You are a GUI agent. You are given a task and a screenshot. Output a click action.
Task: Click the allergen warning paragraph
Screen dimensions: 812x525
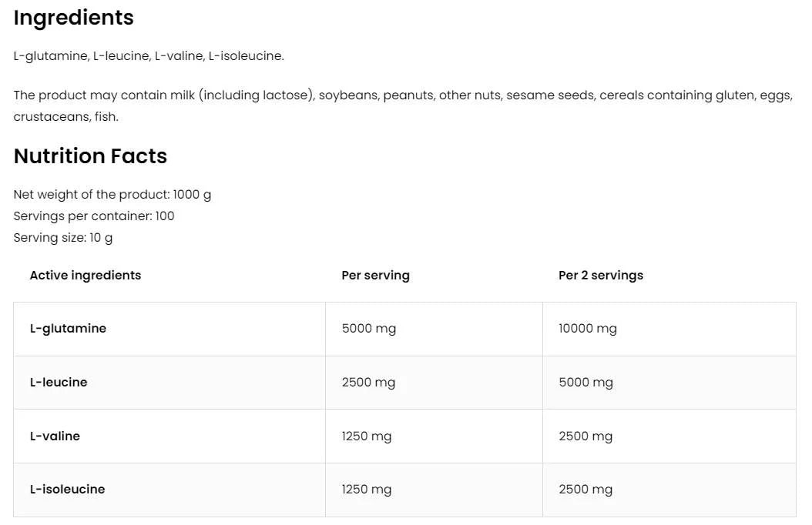pyautogui.click(x=402, y=95)
